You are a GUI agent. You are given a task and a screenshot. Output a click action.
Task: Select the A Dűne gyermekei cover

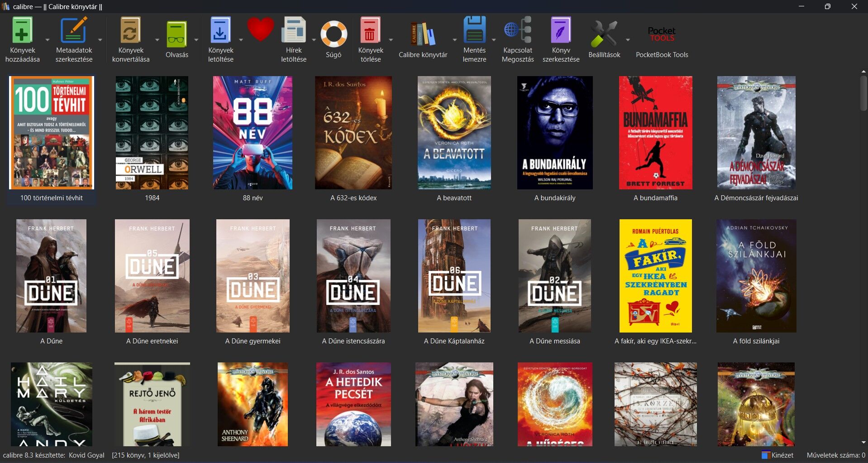(x=253, y=276)
